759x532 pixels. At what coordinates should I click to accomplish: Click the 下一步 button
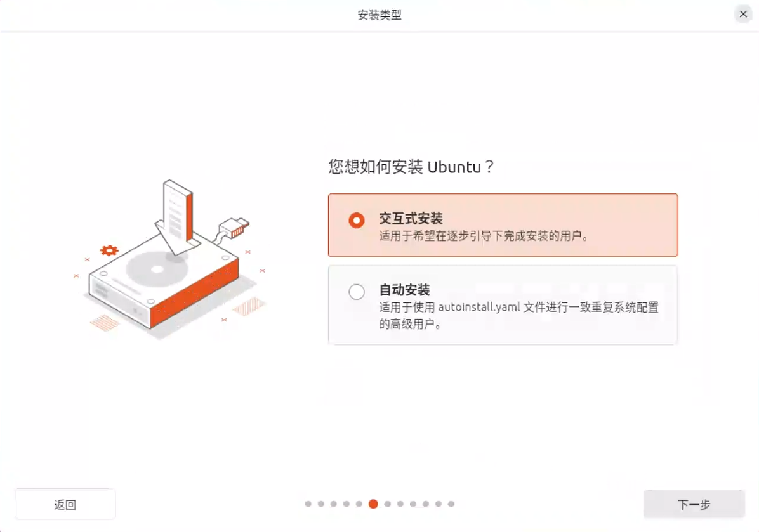coord(694,505)
